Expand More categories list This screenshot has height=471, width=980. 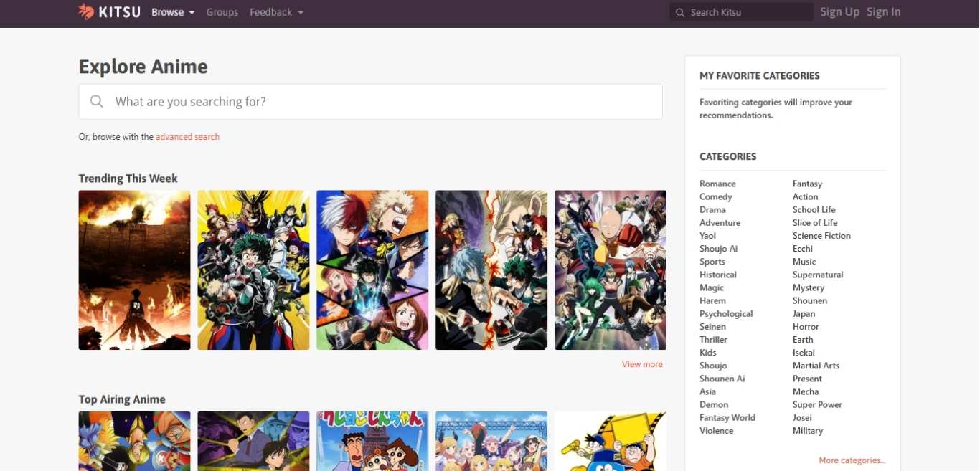tap(852, 460)
